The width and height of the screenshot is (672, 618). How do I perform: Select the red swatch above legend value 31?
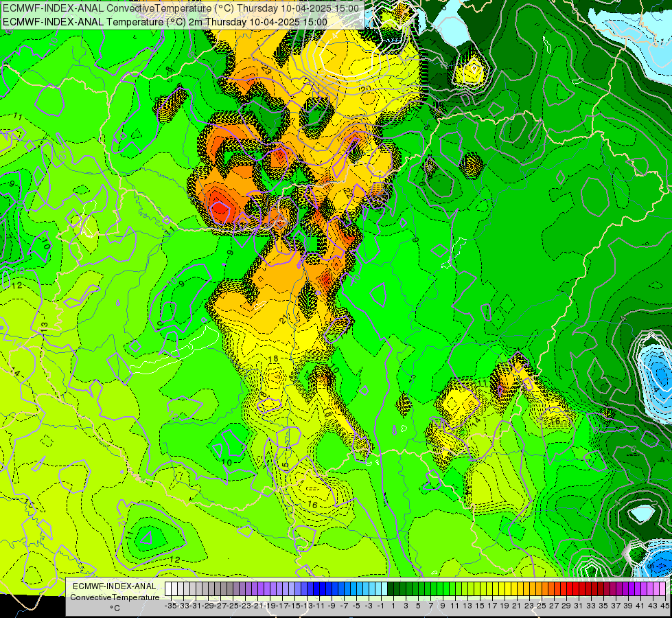click(x=576, y=588)
